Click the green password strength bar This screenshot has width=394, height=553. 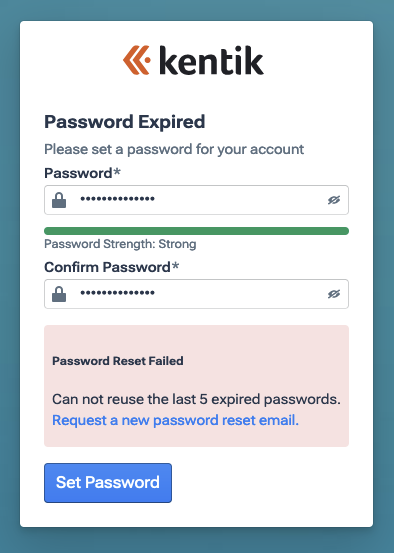tap(196, 231)
